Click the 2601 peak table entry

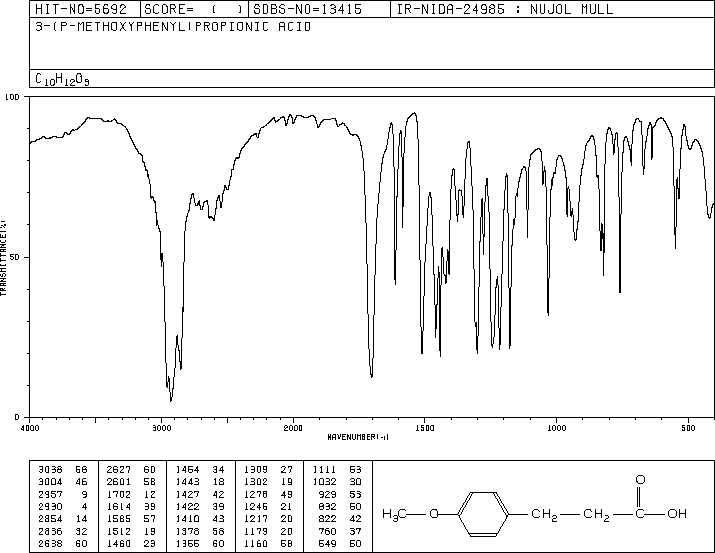tap(131, 482)
